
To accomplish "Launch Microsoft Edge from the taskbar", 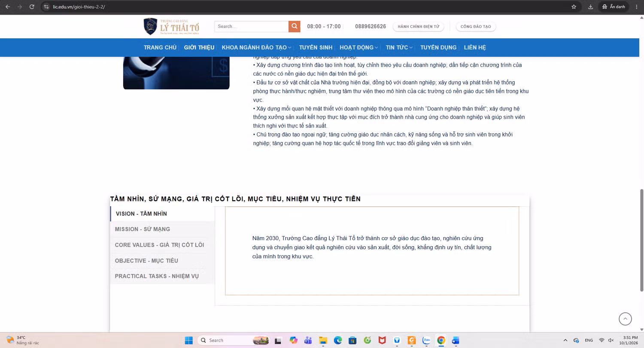I will [x=338, y=340].
